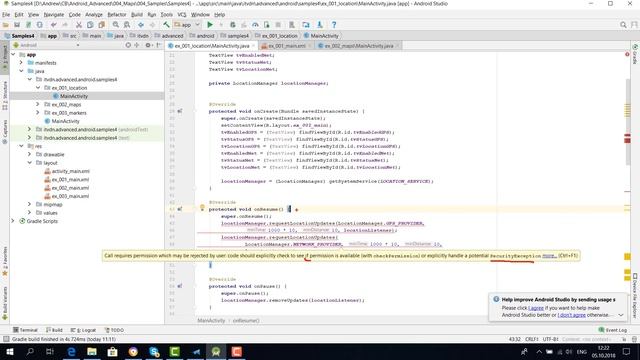Open the Build menu
The height and width of the screenshot is (360, 640).
(137, 15)
